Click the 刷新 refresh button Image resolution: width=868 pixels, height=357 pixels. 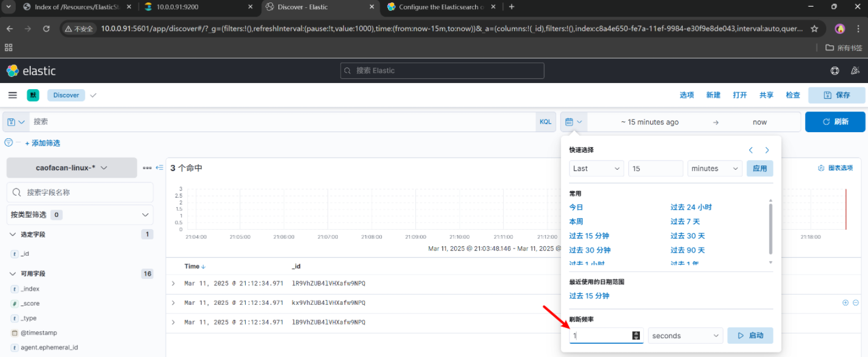tap(835, 122)
